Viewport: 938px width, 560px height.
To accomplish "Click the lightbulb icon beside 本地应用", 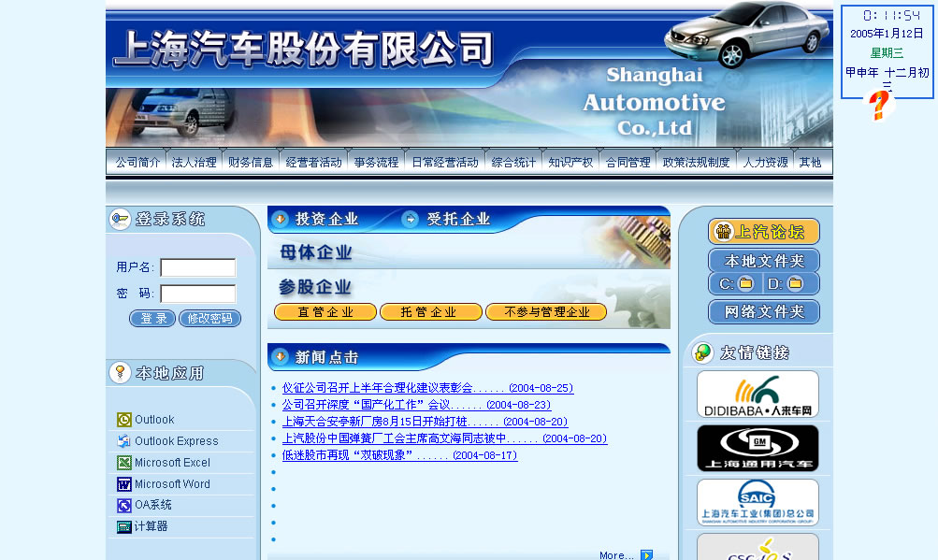I will 121,373.
